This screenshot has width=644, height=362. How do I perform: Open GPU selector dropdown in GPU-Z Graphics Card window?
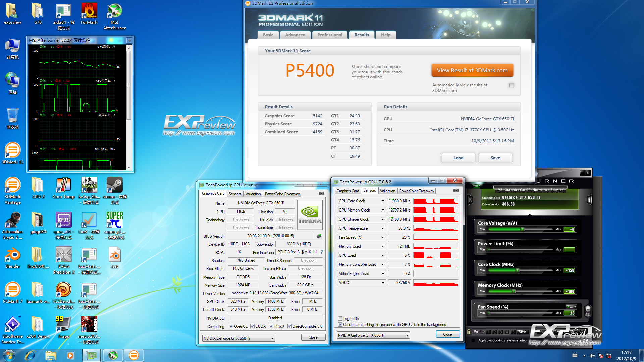tap(238, 338)
